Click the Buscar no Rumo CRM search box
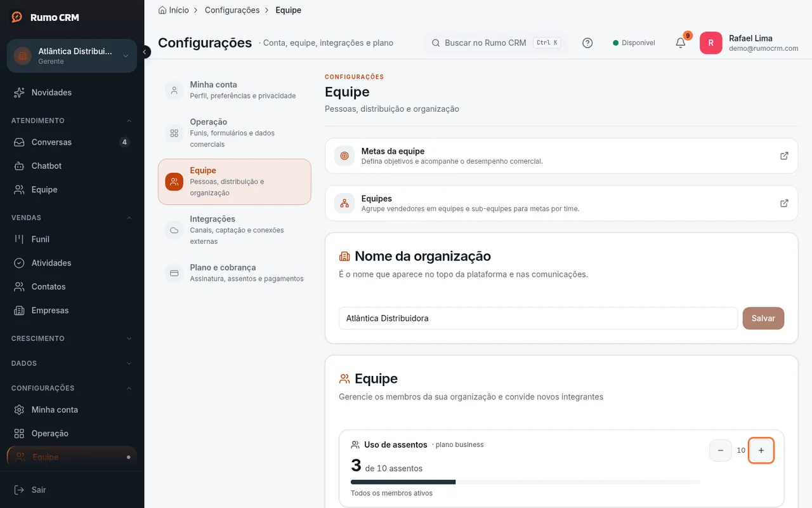The width and height of the screenshot is (812, 508). 495,43
